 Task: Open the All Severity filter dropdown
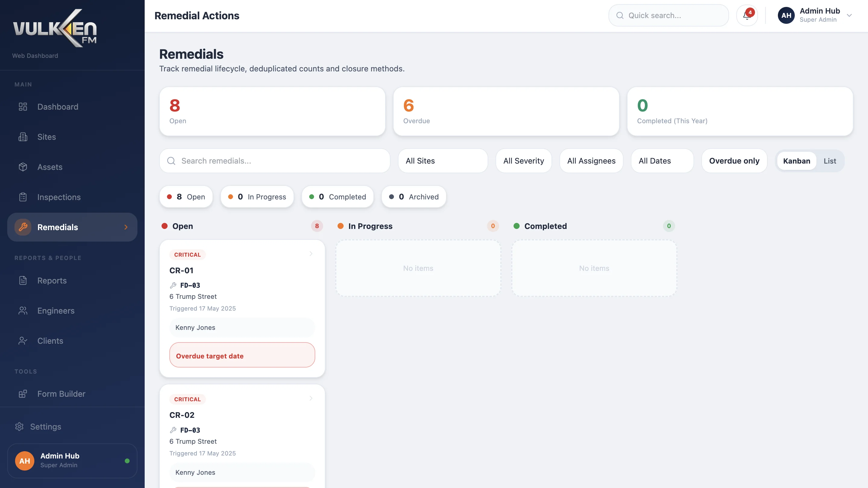[523, 161]
